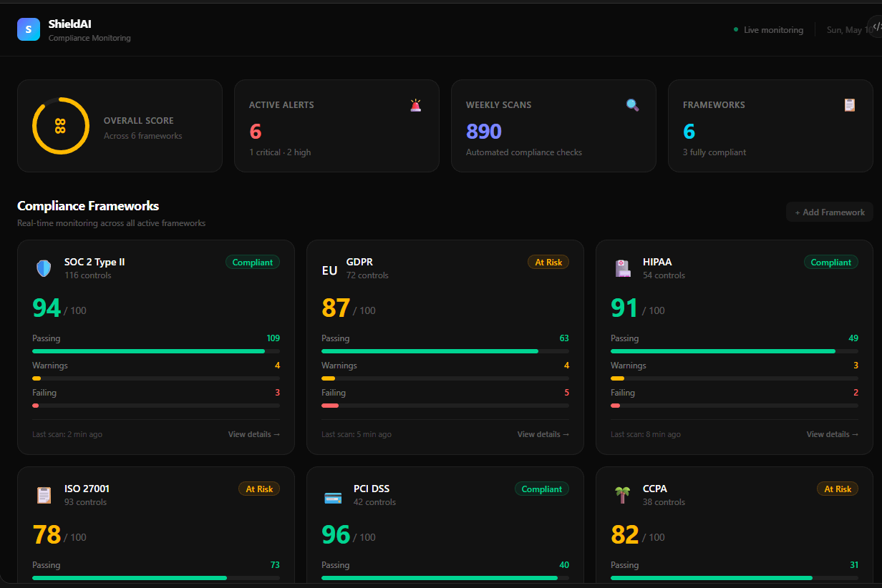The width and height of the screenshot is (882, 588).
Task: Click '72 controls' under GDPR
Action: tap(367, 275)
